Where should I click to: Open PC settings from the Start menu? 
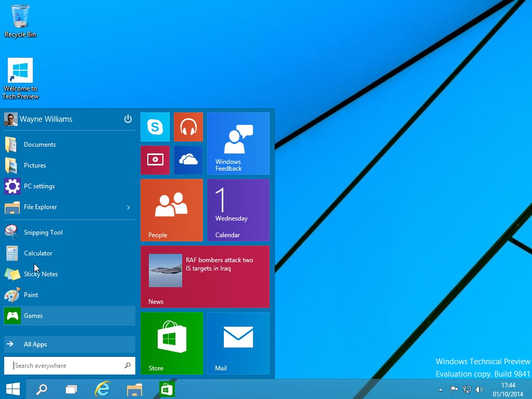39,186
